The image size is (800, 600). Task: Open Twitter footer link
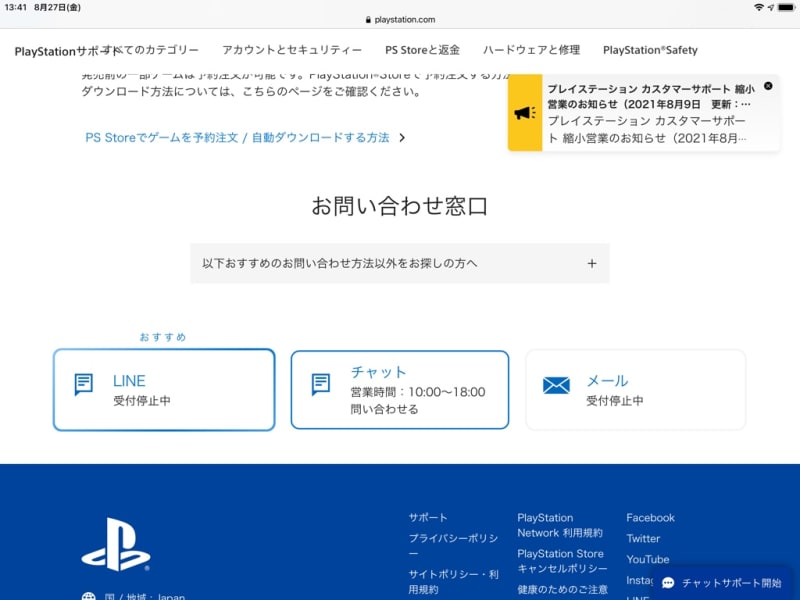point(643,538)
